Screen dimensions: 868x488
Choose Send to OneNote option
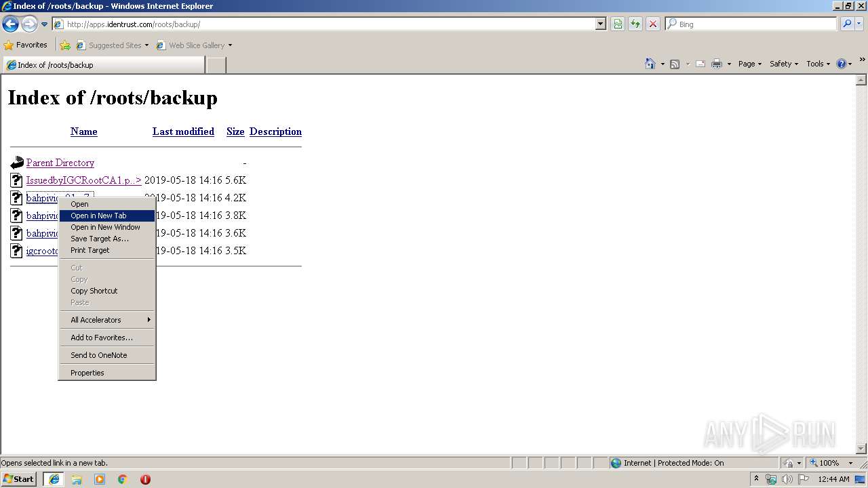click(x=107, y=355)
